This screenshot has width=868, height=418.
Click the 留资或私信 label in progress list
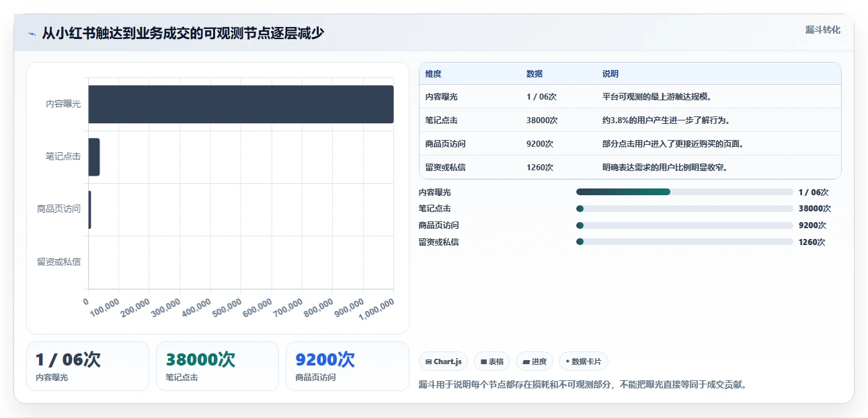(438, 242)
